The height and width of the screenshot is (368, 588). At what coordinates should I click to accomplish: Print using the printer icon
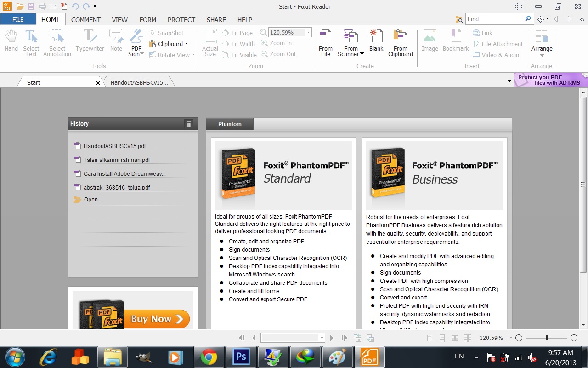coord(42,6)
